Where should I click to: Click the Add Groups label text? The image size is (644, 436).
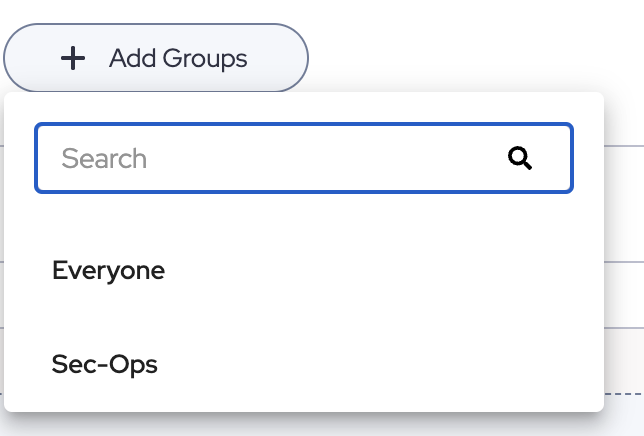[x=178, y=59]
